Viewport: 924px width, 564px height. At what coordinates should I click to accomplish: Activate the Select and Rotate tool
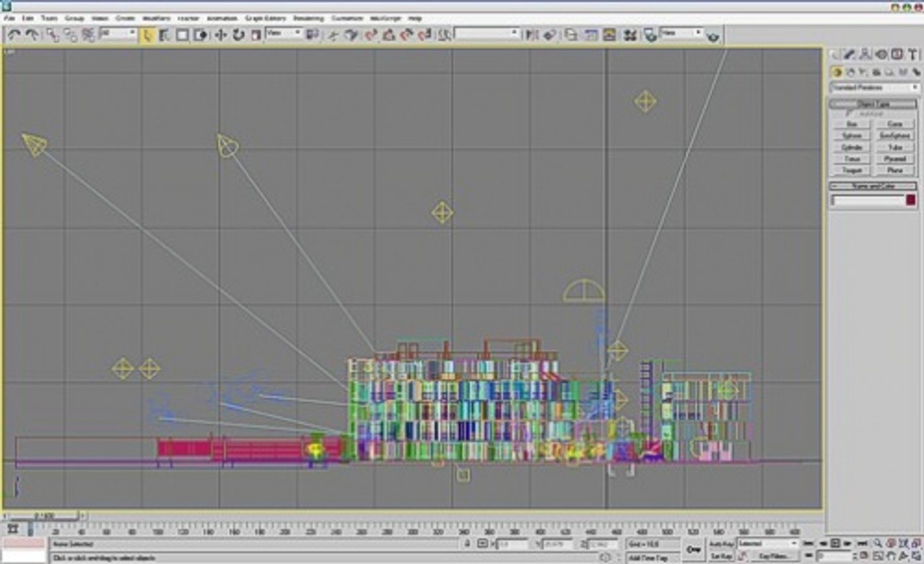(239, 35)
